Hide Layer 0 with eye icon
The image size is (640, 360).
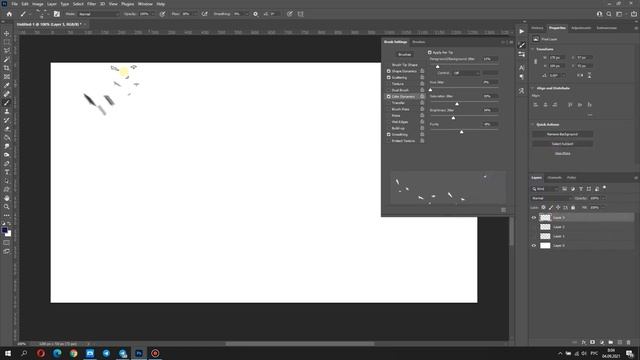[533, 245]
